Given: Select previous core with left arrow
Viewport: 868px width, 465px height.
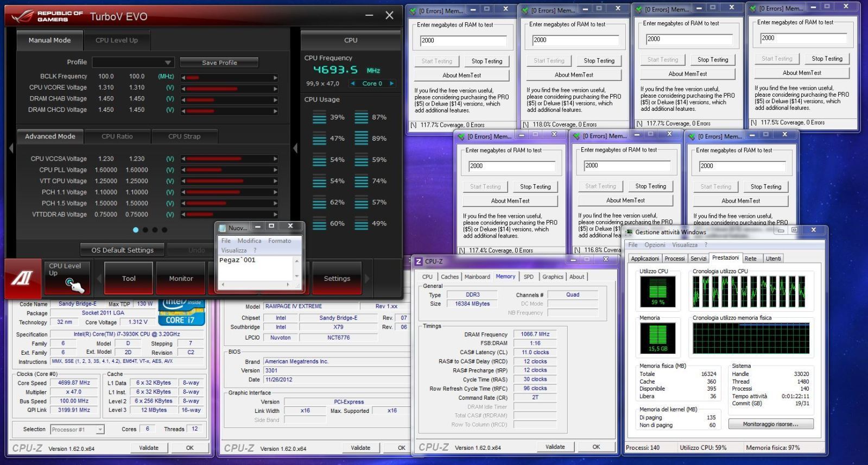Looking at the screenshot, I should (x=353, y=84).
